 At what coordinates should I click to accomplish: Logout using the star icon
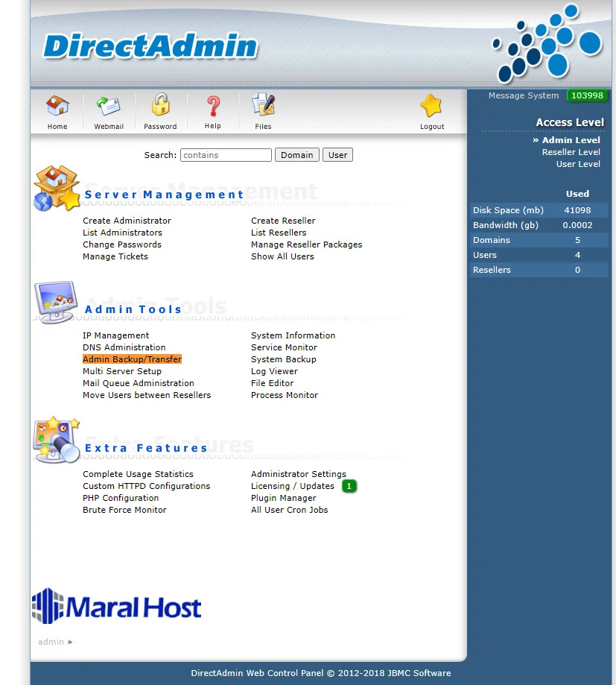431,110
